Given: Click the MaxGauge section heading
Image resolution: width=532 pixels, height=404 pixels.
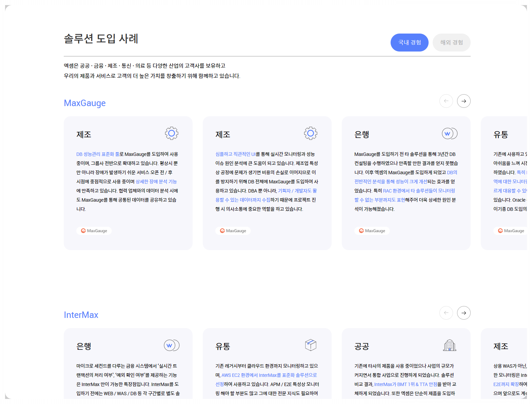Looking at the screenshot, I should (85, 103).
